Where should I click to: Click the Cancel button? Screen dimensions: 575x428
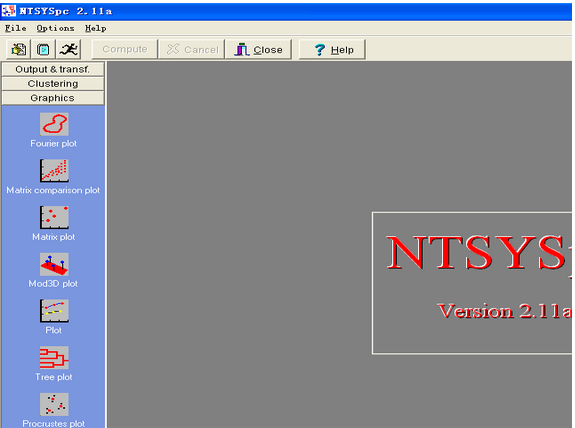pyautogui.click(x=192, y=49)
